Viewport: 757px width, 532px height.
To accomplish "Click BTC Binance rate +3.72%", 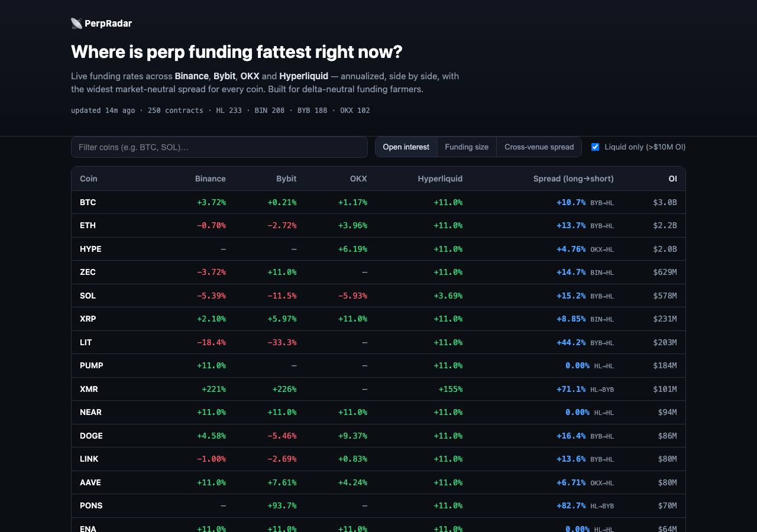I will coord(211,202).
